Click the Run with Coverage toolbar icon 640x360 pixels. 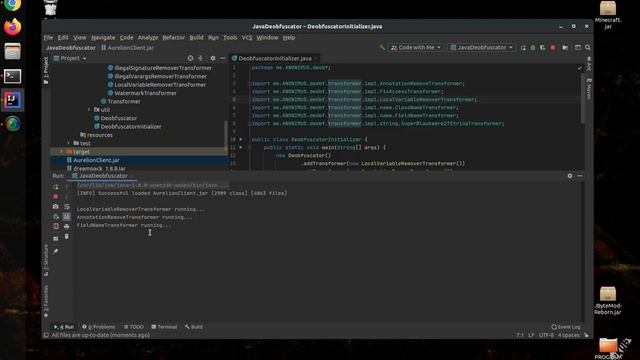pyautogui.click(x=542, y=48)
